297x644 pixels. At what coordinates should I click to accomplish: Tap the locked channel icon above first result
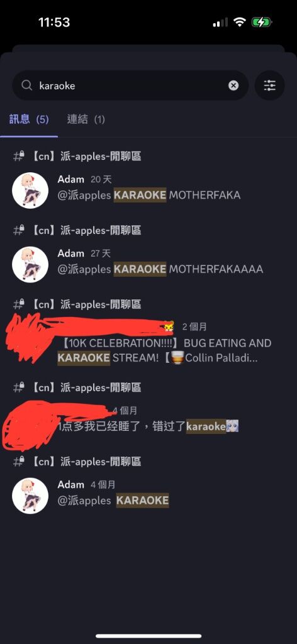(x=19, y=156)
